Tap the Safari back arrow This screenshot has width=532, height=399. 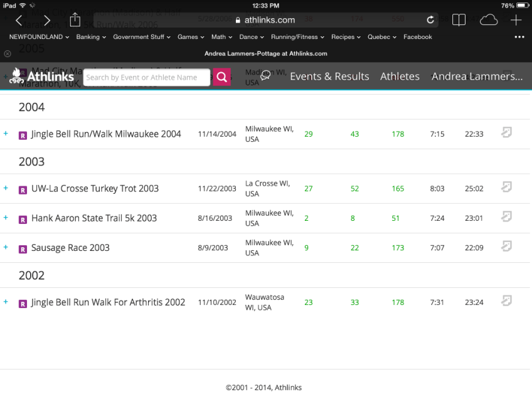[19, 21]
